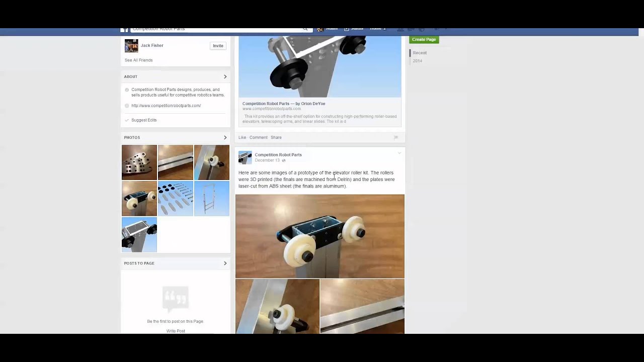644x362 pixels.
Task: Click the See All Friends link
Action: coord(138,60)
